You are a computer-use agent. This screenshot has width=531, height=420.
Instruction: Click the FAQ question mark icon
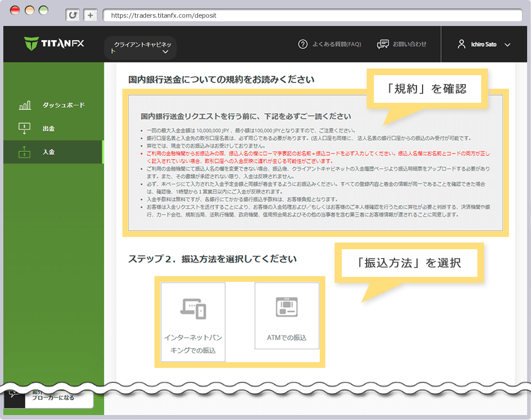pyautogui.click(x=303, y=44)
